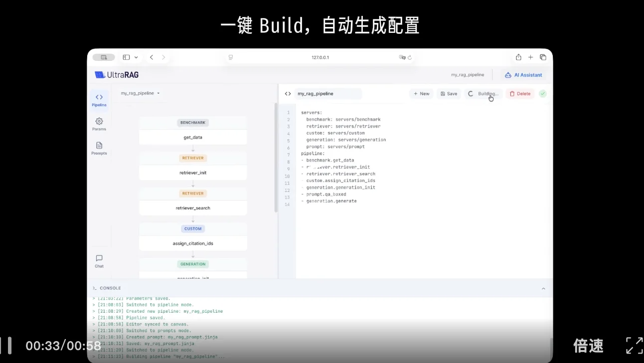Click the AI Assistant robot icon
The image size is (644, 363).
tap(508, 75)
